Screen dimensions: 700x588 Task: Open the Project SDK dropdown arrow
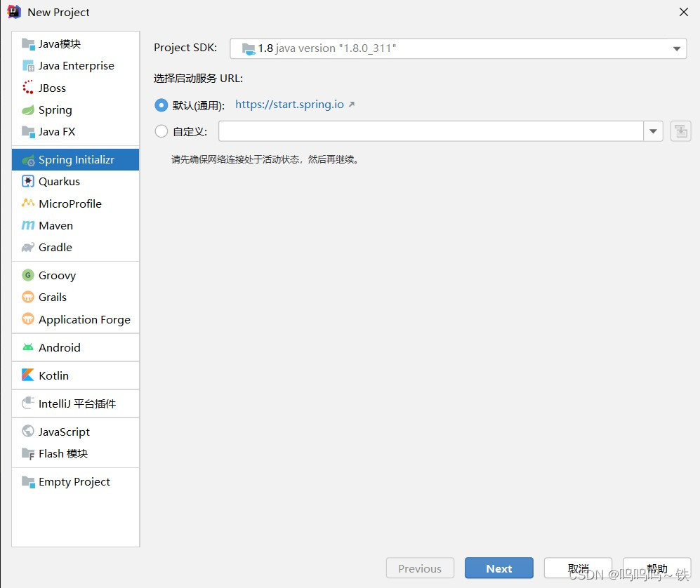(x=677, y=48)
